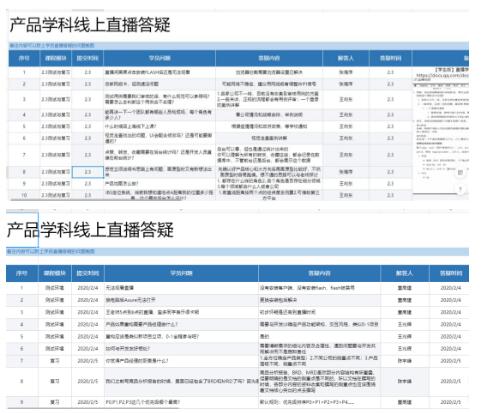Click the 2020/2/5 submit date in row 7
Viewport: 497px width, 413px height.
[x=88, y=361]
